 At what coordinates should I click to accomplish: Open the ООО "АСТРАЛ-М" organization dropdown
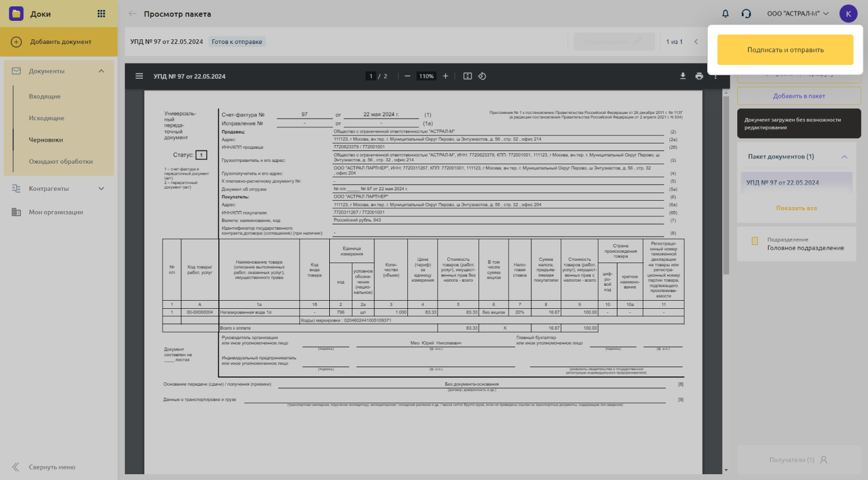coord(797,14)
